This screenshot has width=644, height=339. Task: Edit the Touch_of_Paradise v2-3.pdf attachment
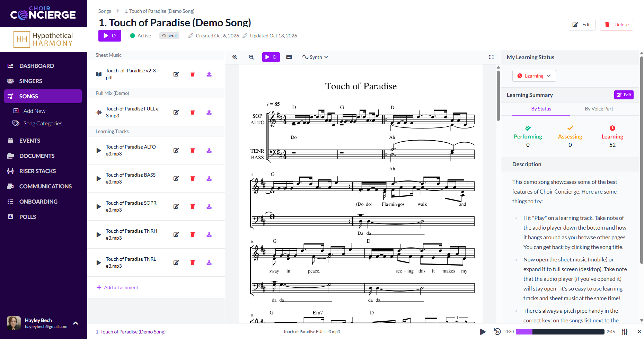click(x=176, y=74)
